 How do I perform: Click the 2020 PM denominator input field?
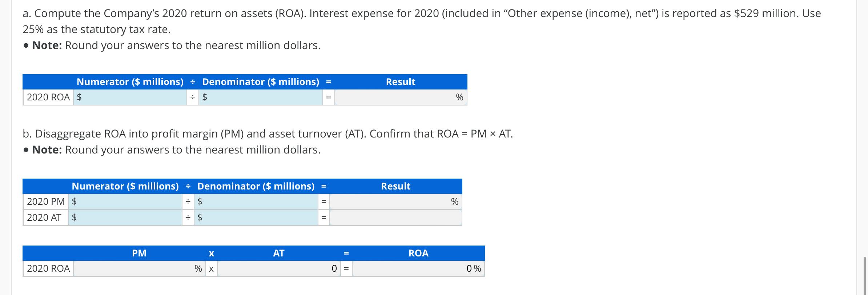(259, 202)
